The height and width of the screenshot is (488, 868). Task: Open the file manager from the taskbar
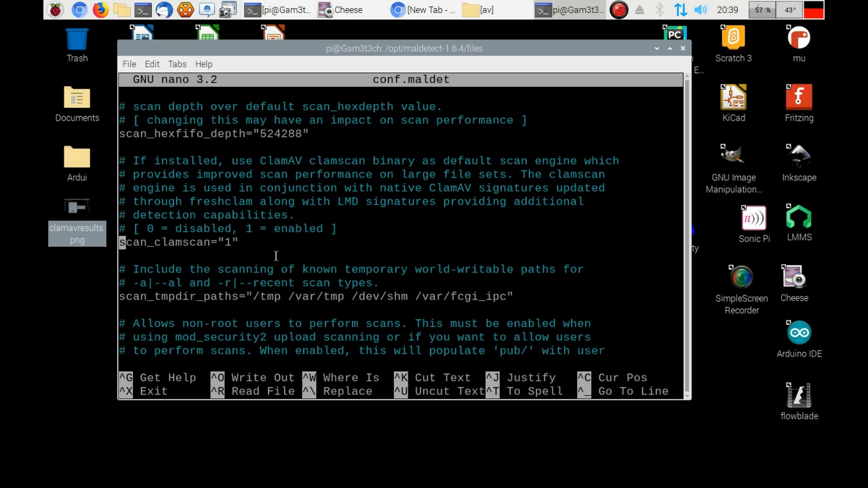[122, 10]
